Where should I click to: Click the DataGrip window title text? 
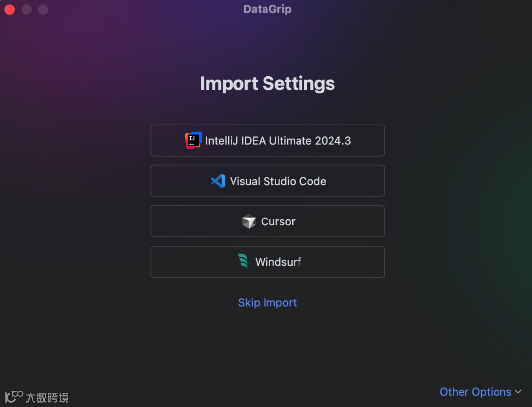point(267,9)
